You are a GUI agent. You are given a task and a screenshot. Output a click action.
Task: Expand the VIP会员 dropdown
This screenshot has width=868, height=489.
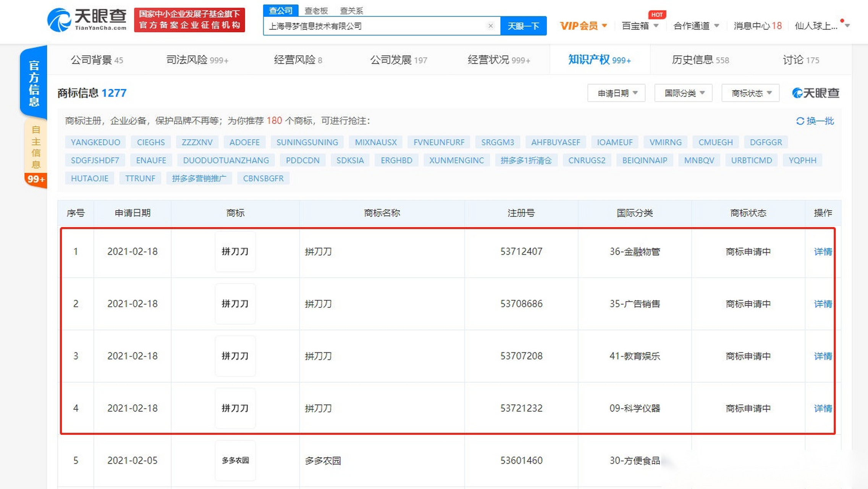pyautogui.click(x=583, y=26)
